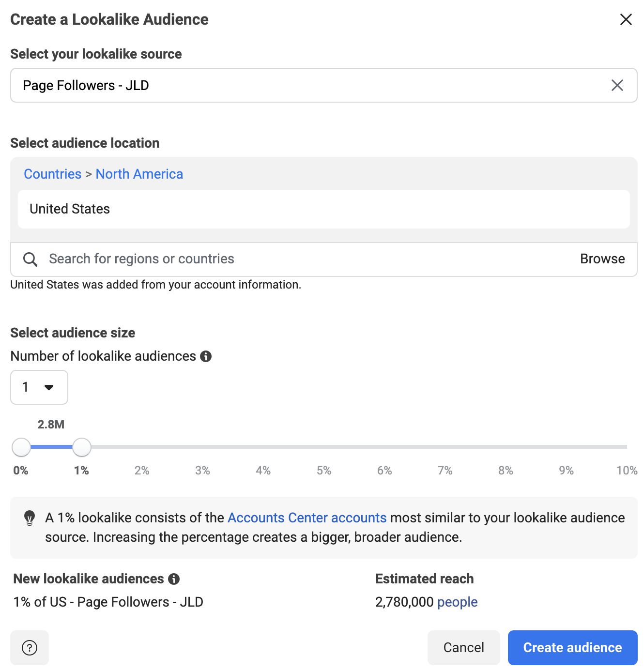
Task: Set slider to the 5% mark
Action: click(x=324, y=447)
